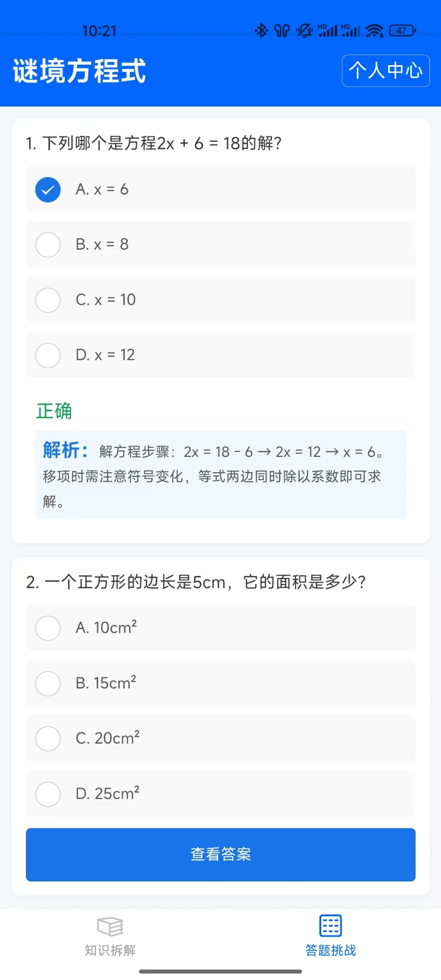Select answer B. x = 8
The height and width of the screenshot is (980, 441).
tap(220, 244)
